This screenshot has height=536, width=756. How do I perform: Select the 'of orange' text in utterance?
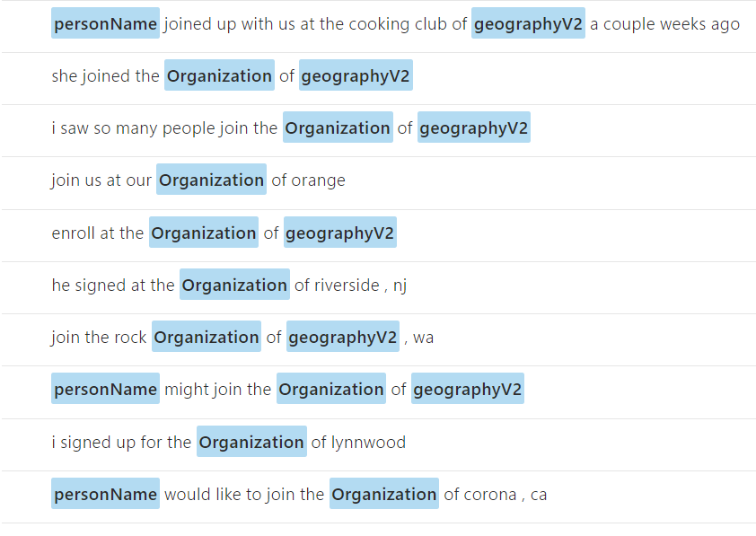[308, 180]
